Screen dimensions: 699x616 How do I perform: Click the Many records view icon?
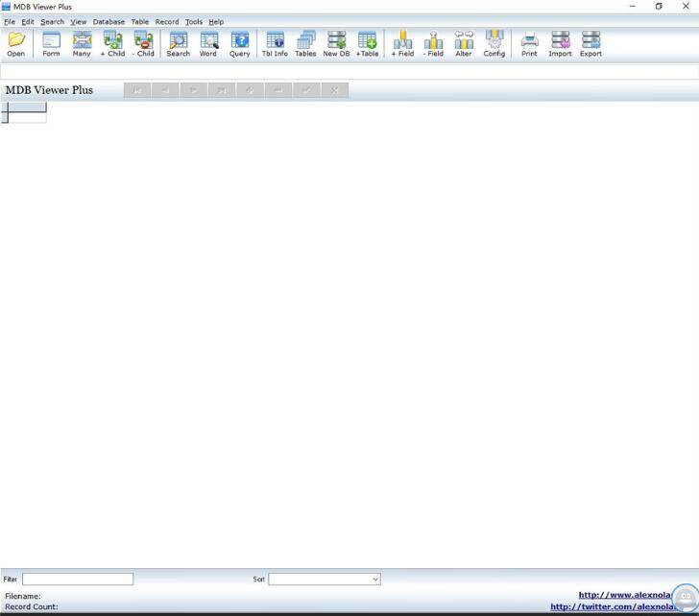pos(82,43)
